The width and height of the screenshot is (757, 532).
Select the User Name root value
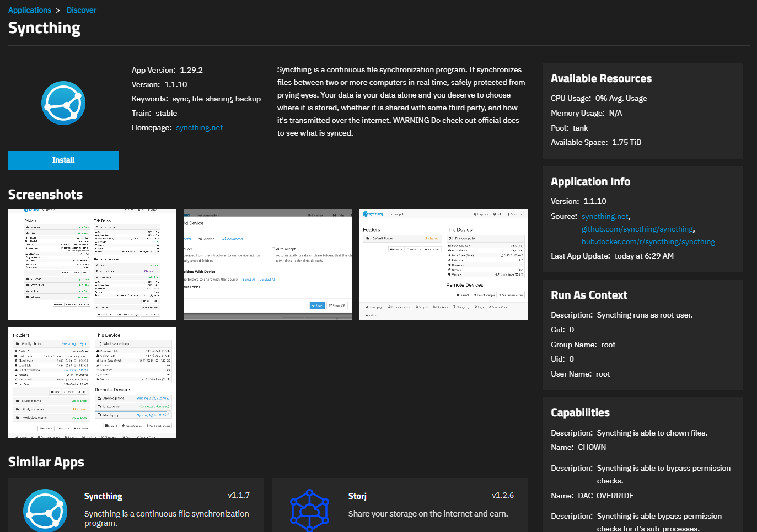coord(603,374)
